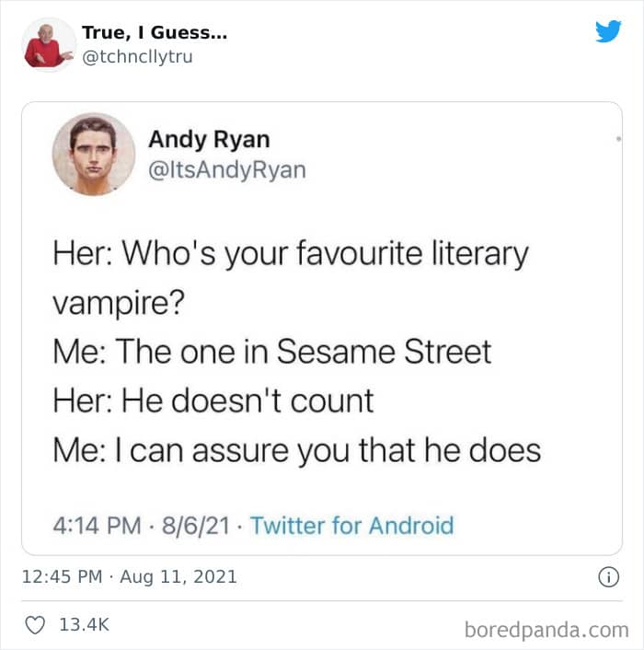
Task: Click the small gray dot beside Andy Ryan's header
Action: pos(618,139)
